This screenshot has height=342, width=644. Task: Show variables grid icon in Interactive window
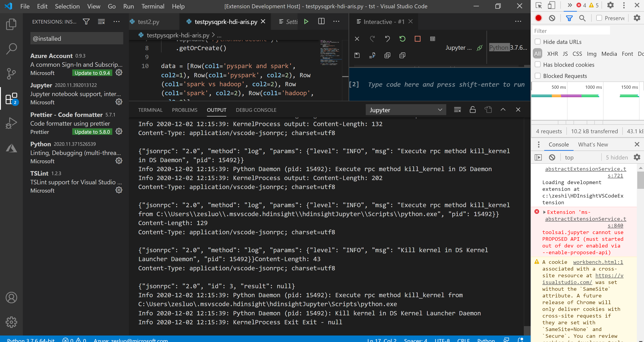(x=433, y=39)
